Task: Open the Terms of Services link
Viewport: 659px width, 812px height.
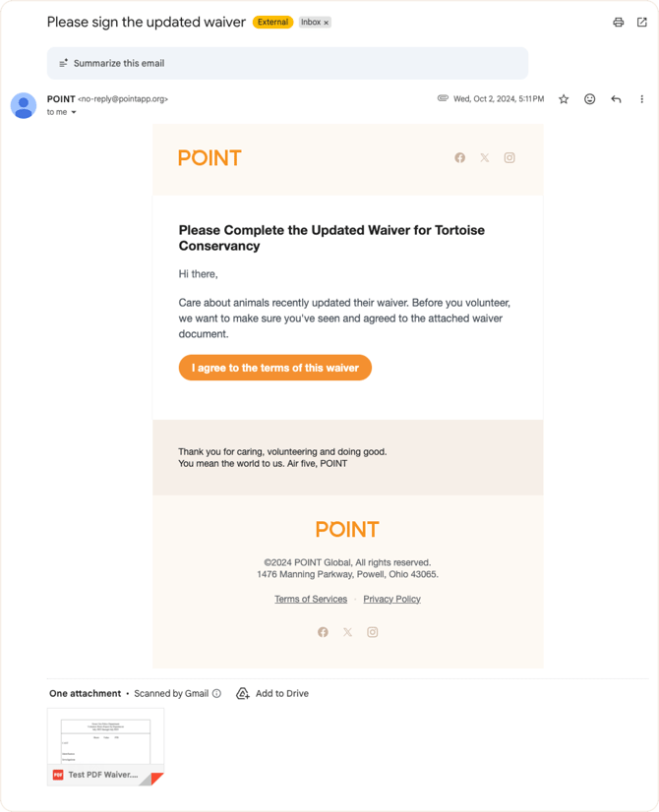Action: pos(311,599)
